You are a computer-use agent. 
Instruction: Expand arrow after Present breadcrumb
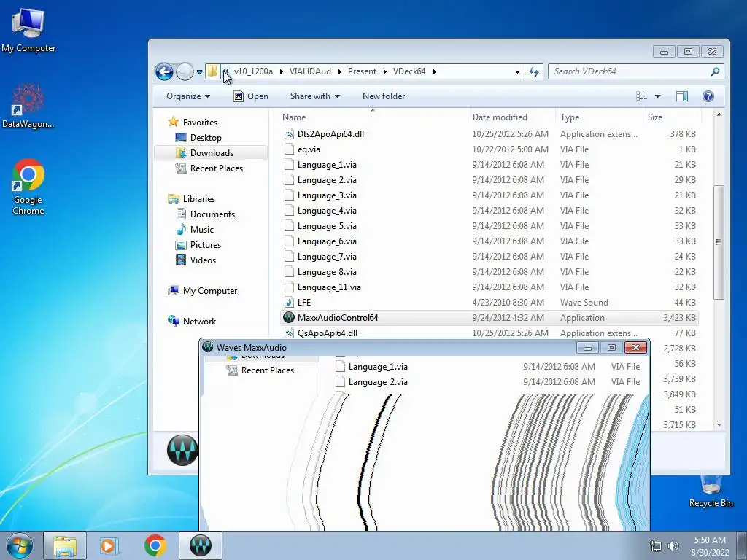pos(384,71)
